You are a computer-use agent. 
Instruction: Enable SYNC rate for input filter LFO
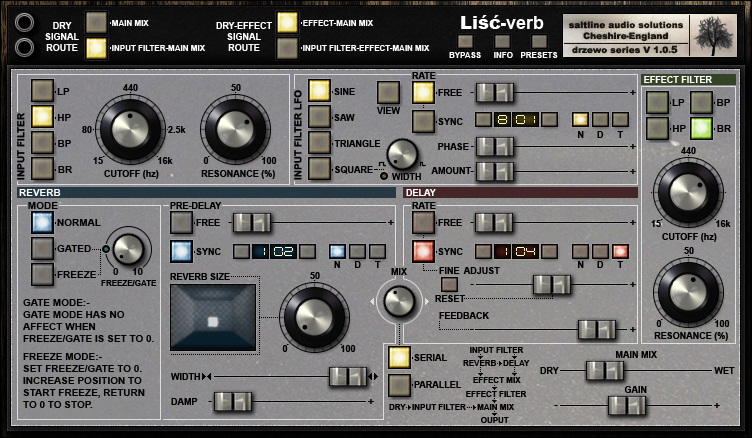coord(423,121)
